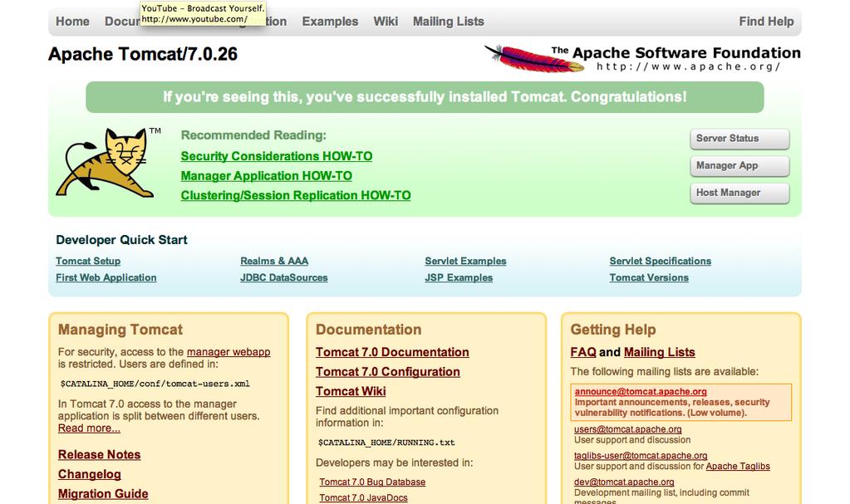Screen dimensions: 850x504
Task: Click the taglibs-user@tomcat.apache.org link
Action: (x=641, y=456)
